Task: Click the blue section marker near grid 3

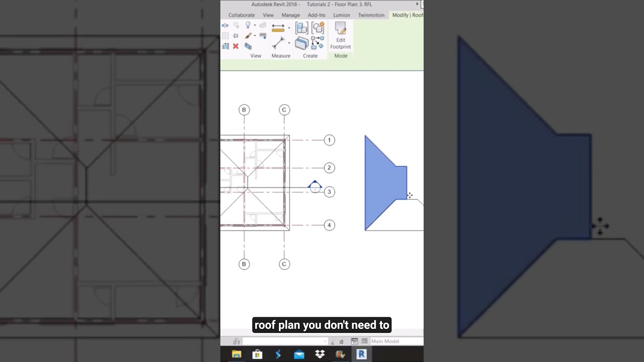Action: (x=315, y=187)
